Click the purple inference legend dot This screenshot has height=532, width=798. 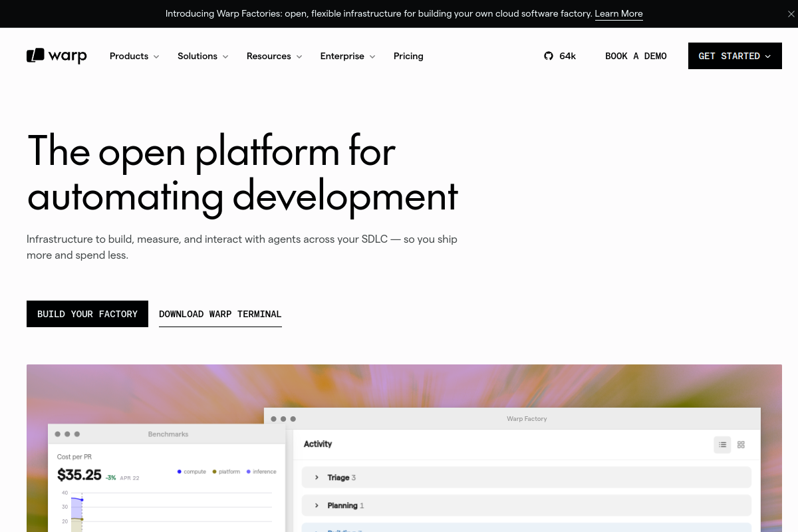[x=249, y=471]
